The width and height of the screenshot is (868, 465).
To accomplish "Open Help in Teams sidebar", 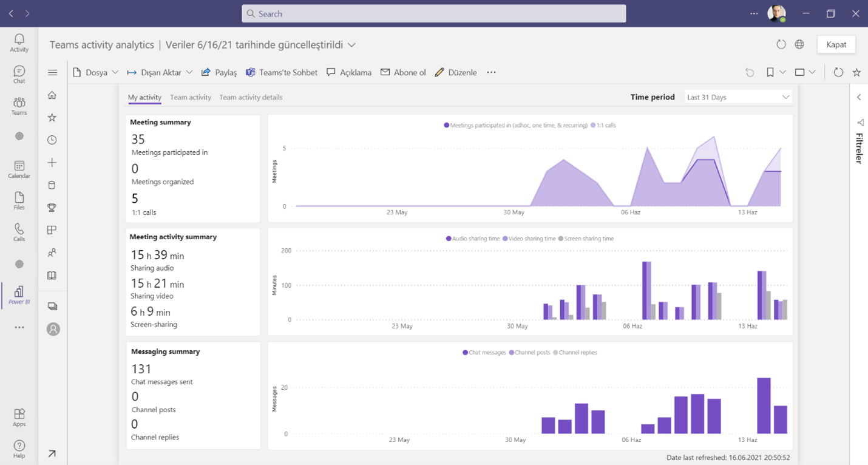I will tap(19, 449).
